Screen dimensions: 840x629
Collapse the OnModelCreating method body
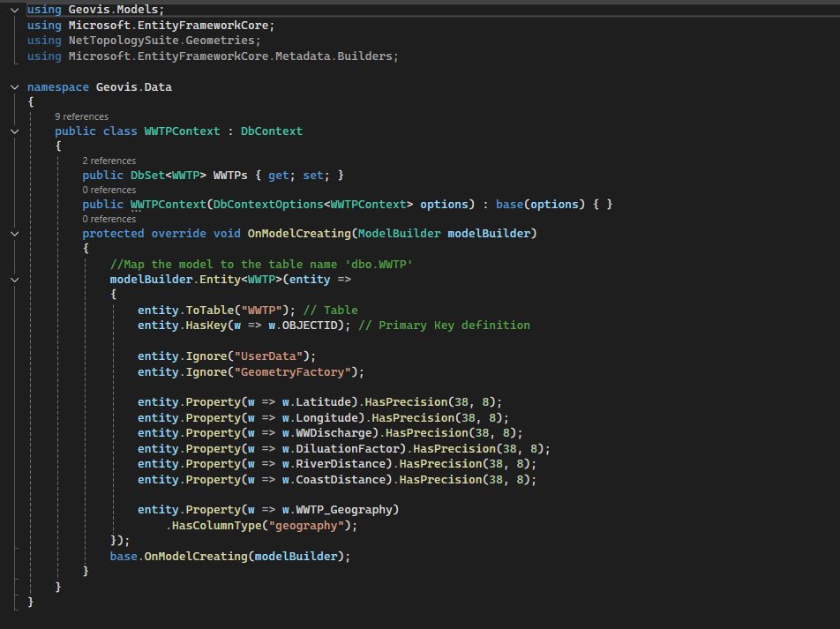14,234
